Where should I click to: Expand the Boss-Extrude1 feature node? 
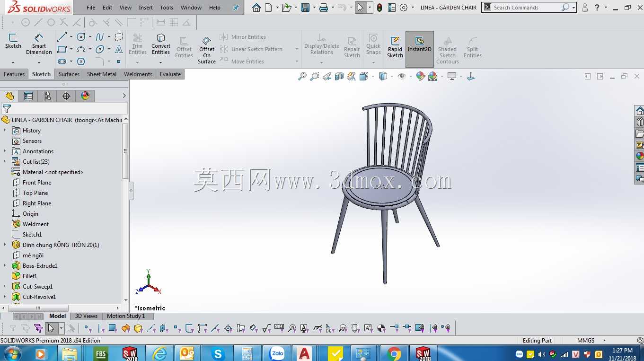pyautogui.click(x=5, y=266)
